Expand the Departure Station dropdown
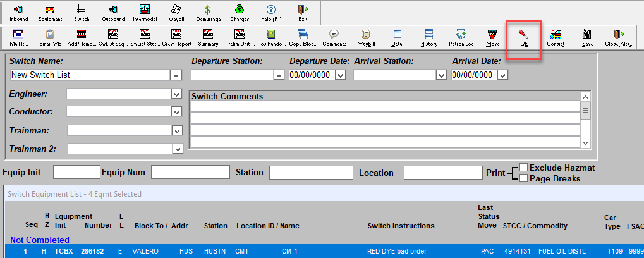The width and height of the screenshot is (644, 258). pos(279,75)
